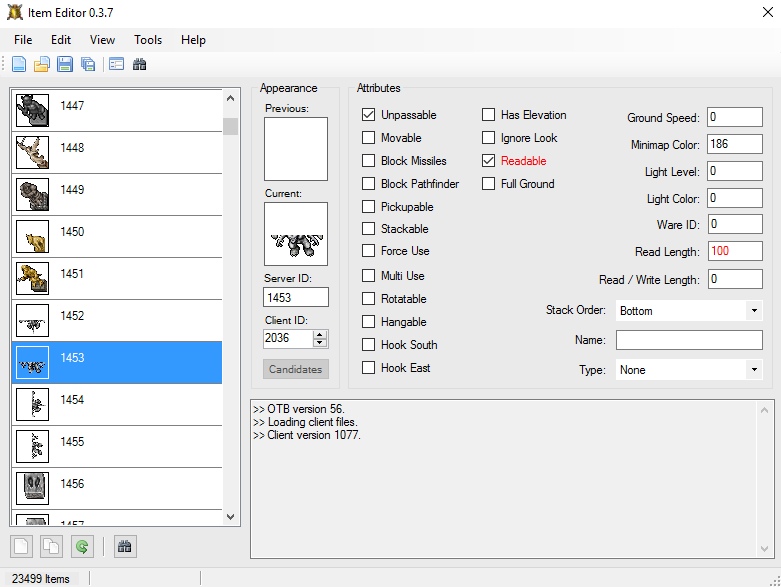Check the Force Use checkbox
Viewport: 781px width, 587px height.
[x=369, y=250]
